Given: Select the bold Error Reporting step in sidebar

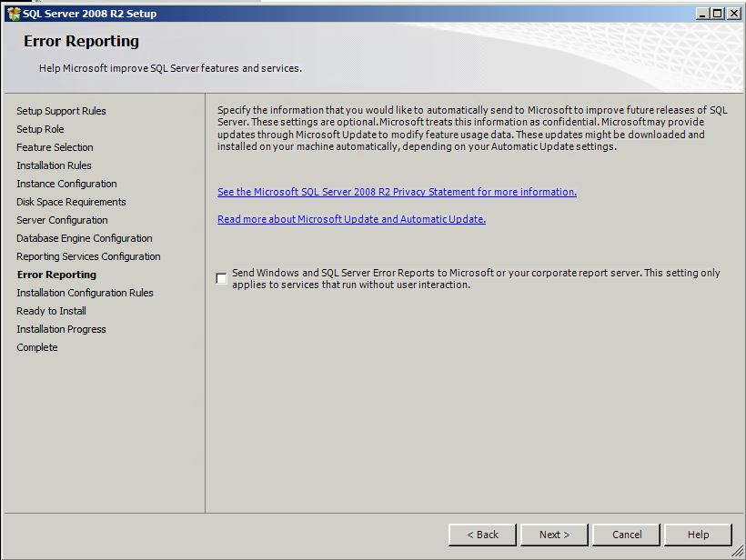Looking at the screenshot, I should click(56, 275).
